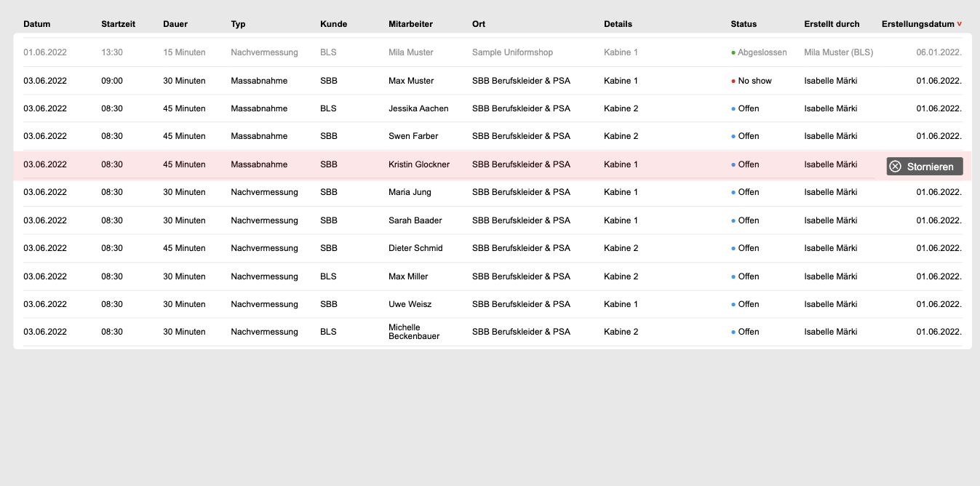Sort the table by Datum header
This screenshot has height=486, width=980.
tap(37, 24)
